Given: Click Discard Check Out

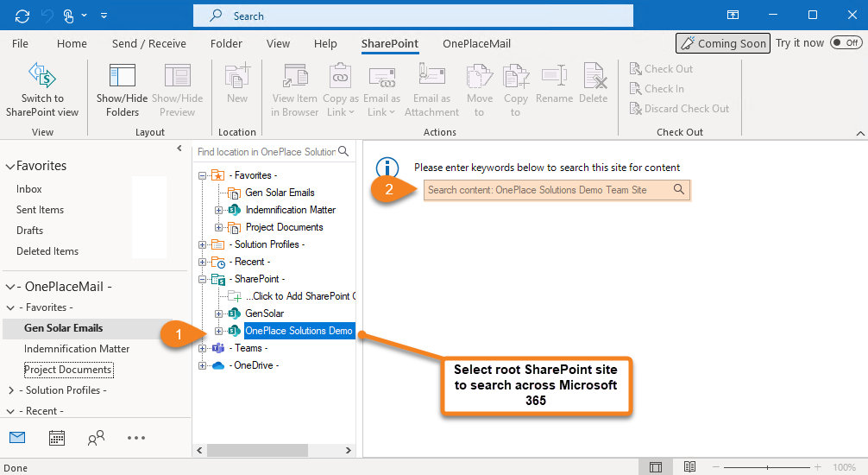Looking at the screenshot, I should coord(679,109).
